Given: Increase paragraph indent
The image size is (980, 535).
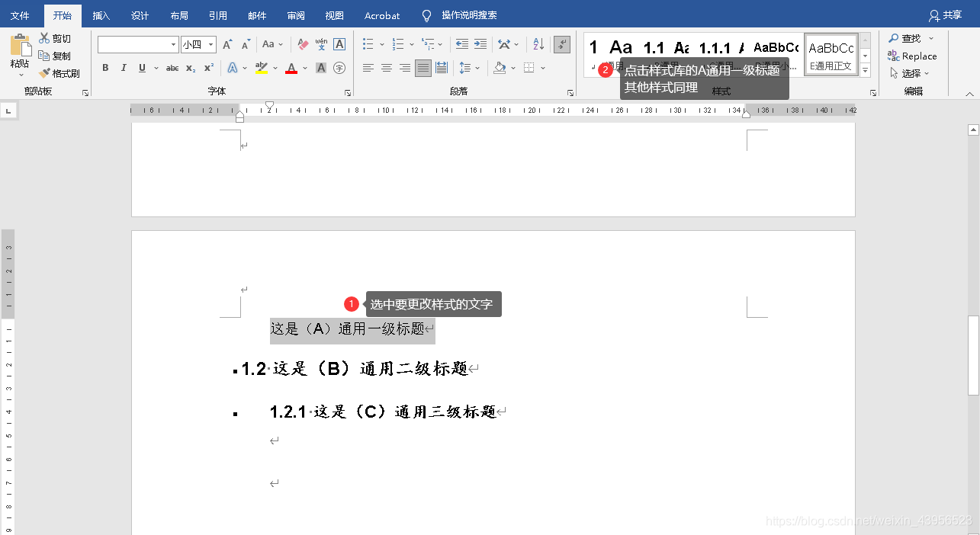Looking at the screenshot, I should click(480, 44).
